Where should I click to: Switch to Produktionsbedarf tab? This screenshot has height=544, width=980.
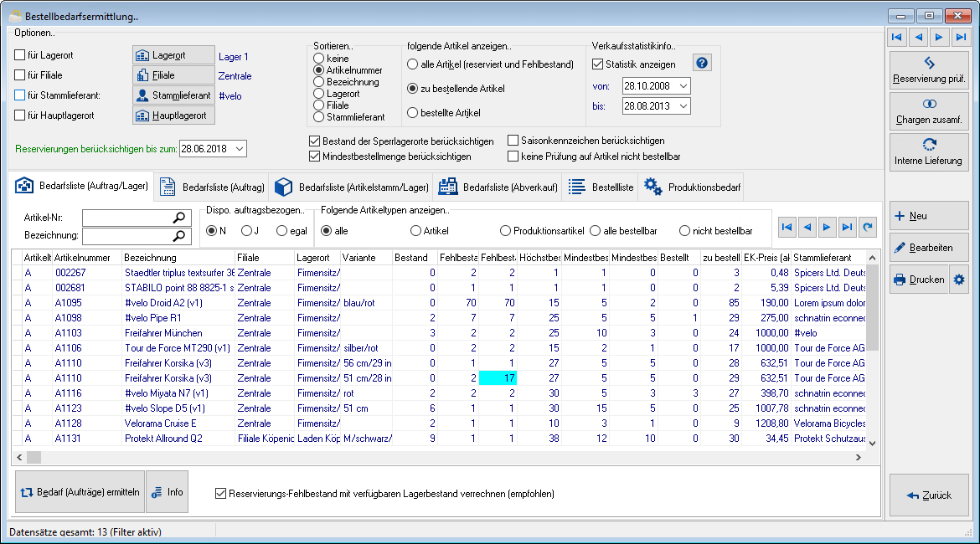pos(692,187)
